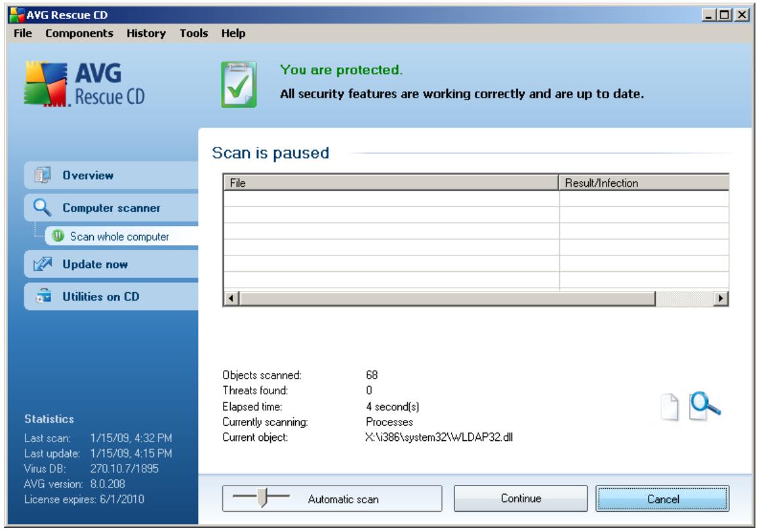The image size is (762, 532).
Task: Click the magnifier scan details icon
Action: tap(705, 406)
